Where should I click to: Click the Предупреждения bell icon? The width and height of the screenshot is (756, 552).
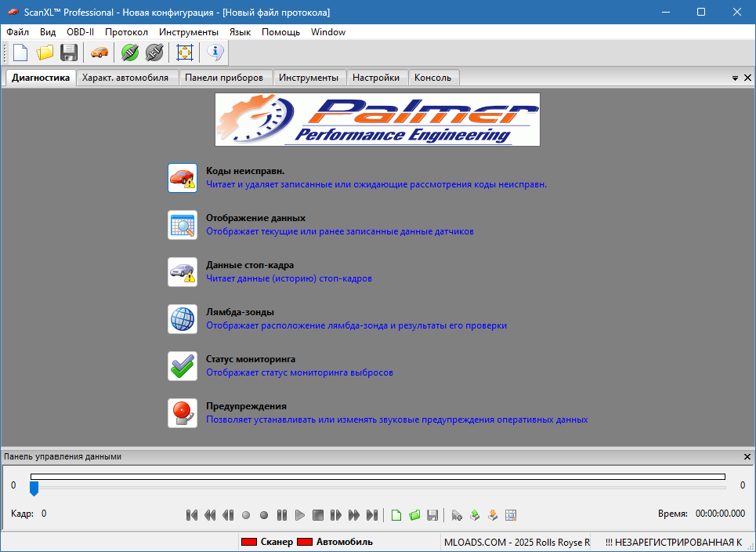(181, 413)
